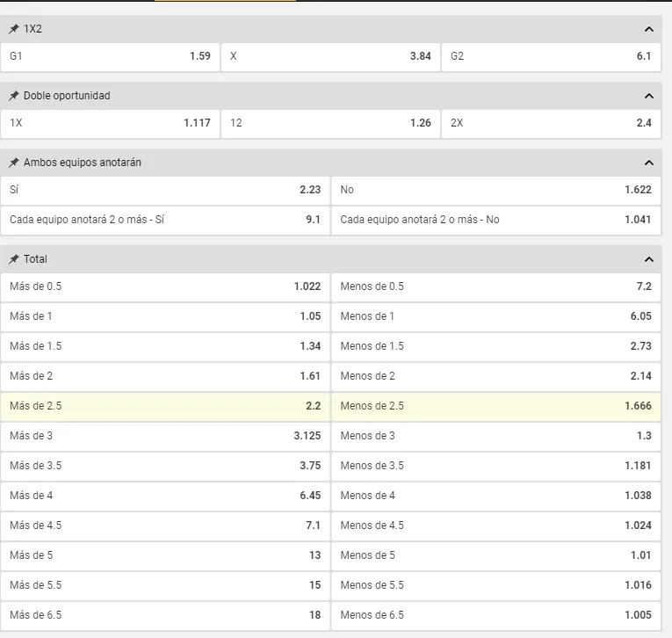The height and width of the screenshot is (638, 672).
Task: Choose No at 1.622 odds
Action: click(496, 190)
